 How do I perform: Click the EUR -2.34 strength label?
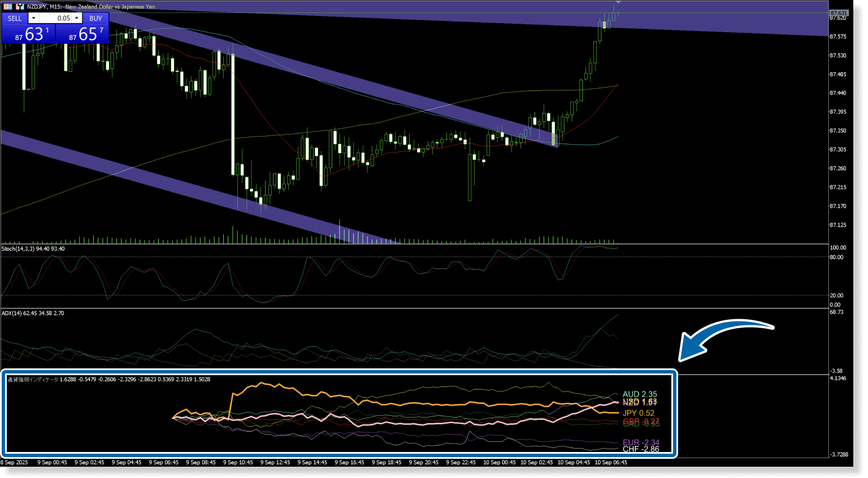click(x=641, y=442)
